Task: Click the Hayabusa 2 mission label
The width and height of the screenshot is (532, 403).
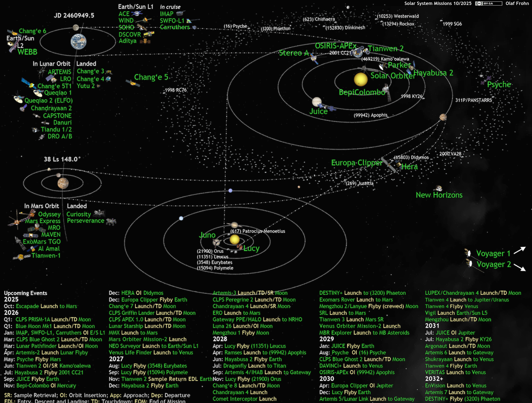Action: click(433, 73)
